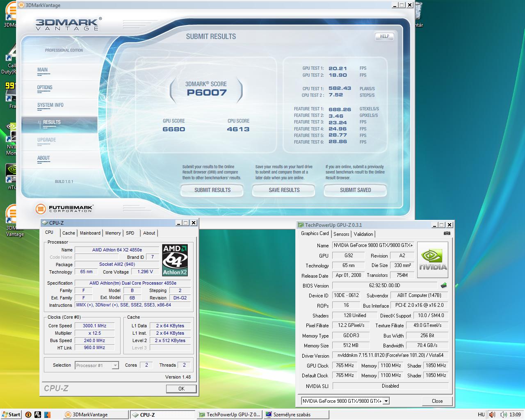This screenshot has height=420, width=525.
Task: Click the GPU-Z title bar icon
Action: (x=301, y=225)
